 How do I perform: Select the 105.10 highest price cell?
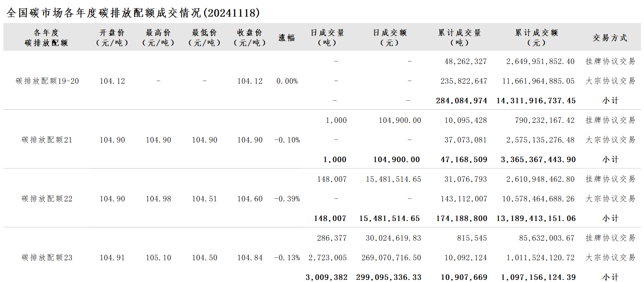[x=159, y=258]
